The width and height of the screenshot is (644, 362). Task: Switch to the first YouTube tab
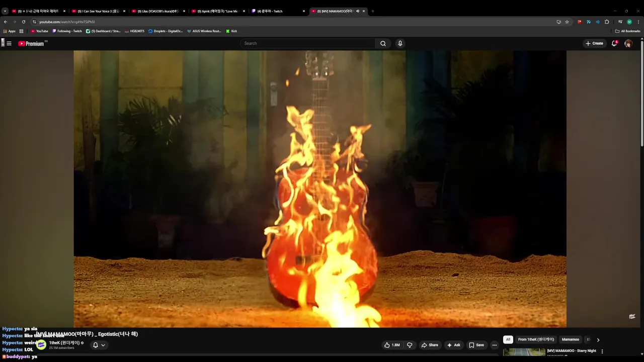click(38, 11)
